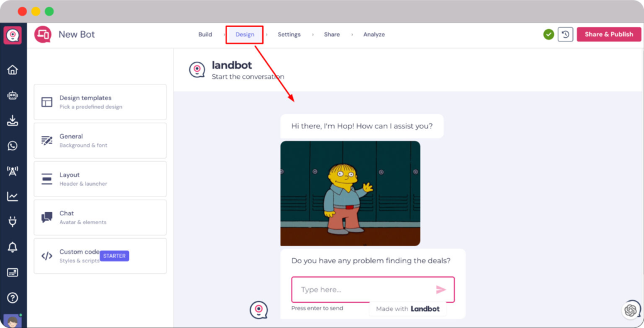The image size is (644, 328).
Task: Click the bot type icon beside New Bot
Action: coord(43,35)
